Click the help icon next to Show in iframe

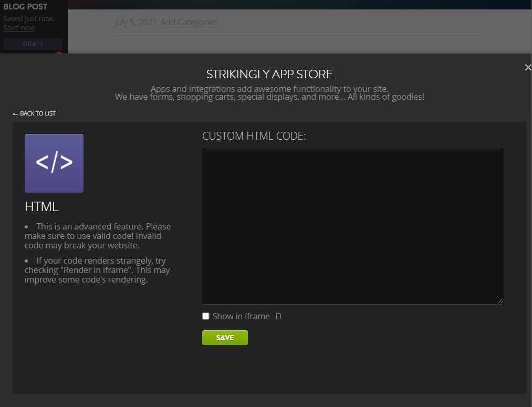tap(278, 316)
